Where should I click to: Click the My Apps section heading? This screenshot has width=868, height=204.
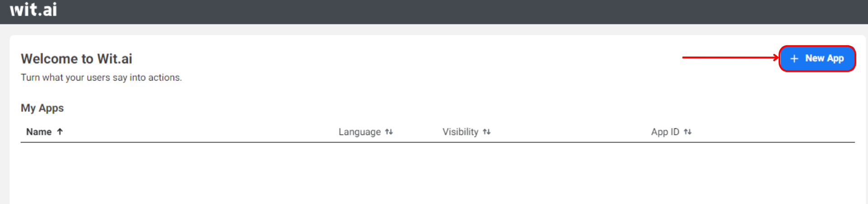click(42, 108)
